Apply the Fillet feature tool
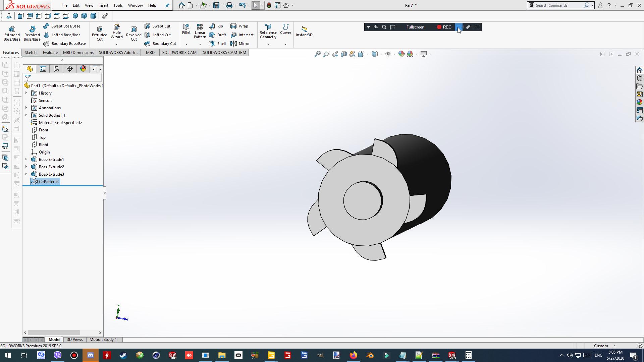 (186, 29)
